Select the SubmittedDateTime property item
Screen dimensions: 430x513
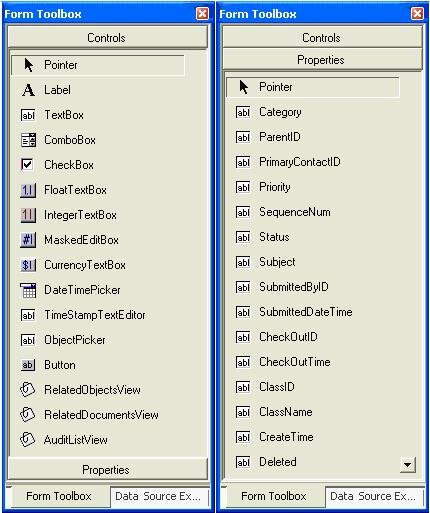pyautogui.click(x=306, y=312)
